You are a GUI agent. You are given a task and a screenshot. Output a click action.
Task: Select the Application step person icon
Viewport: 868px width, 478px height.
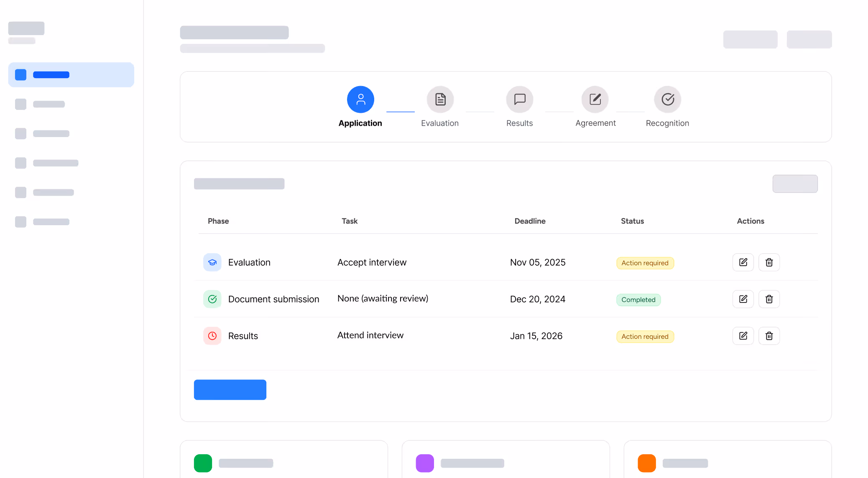[360, 99]
